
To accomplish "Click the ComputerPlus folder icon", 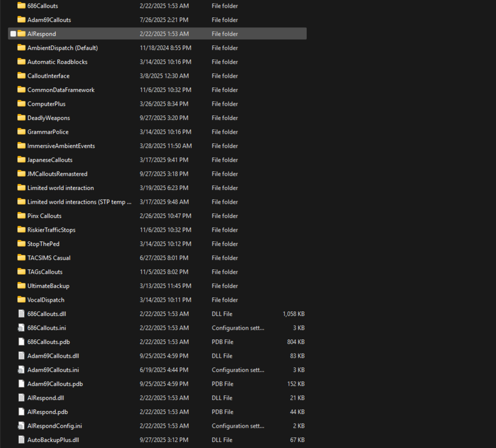I will click(x=20, y=104).
